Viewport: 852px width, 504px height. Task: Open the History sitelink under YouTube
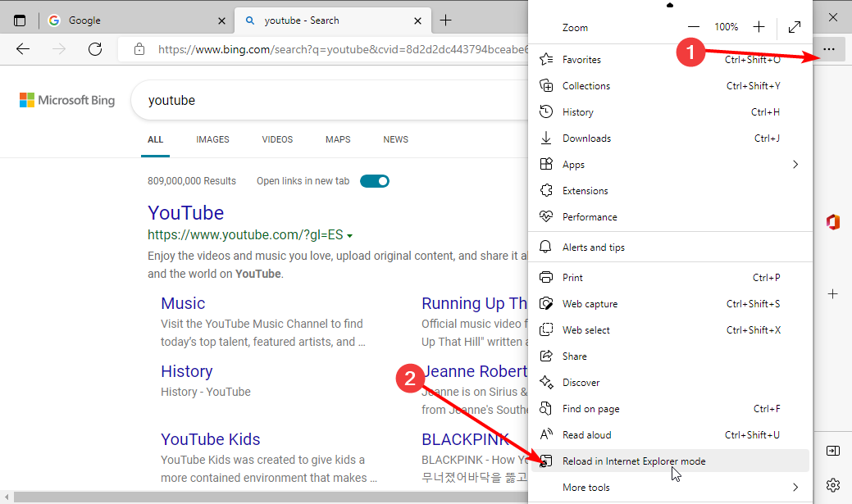(x=187, y=371)
